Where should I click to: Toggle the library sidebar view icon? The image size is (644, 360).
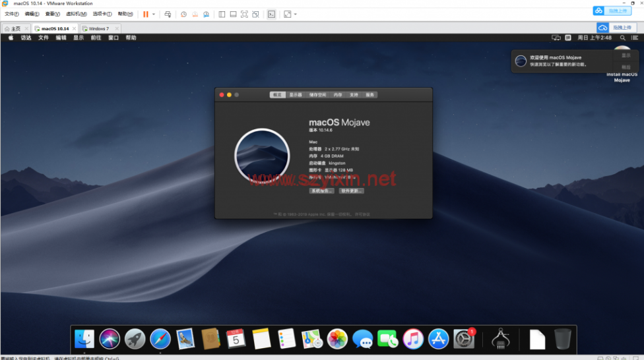[x=222, y=15]
